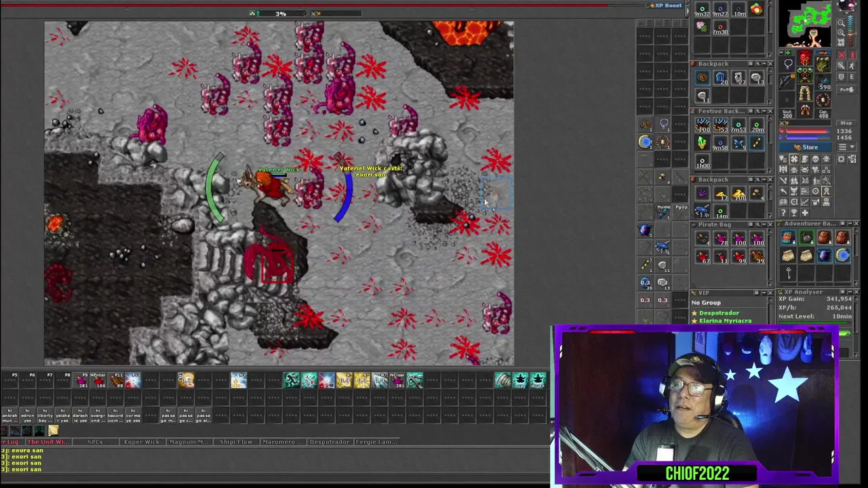Screen dimensions: 868x488
Task: Select the brown potion stack of 39 in Pirate Bag
Action: click(x=756, y=256)
